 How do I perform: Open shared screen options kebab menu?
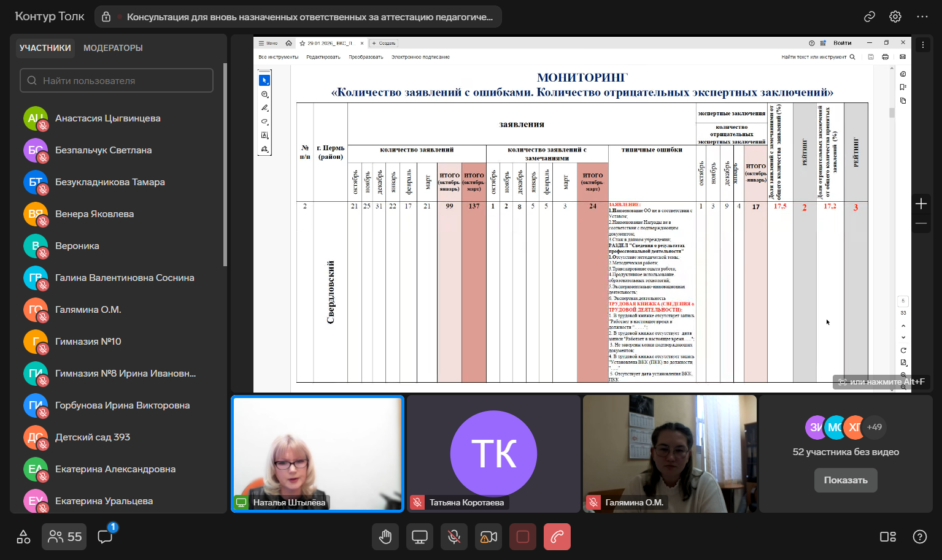coord(922,45)
